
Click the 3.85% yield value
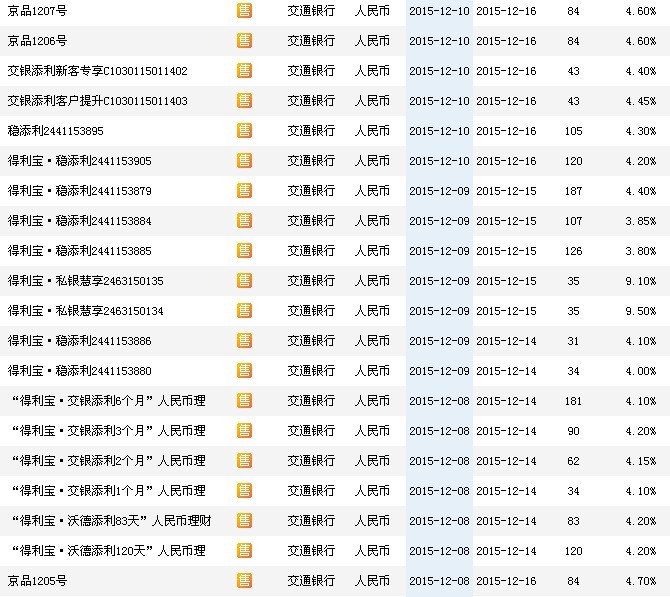pos(641,221)
